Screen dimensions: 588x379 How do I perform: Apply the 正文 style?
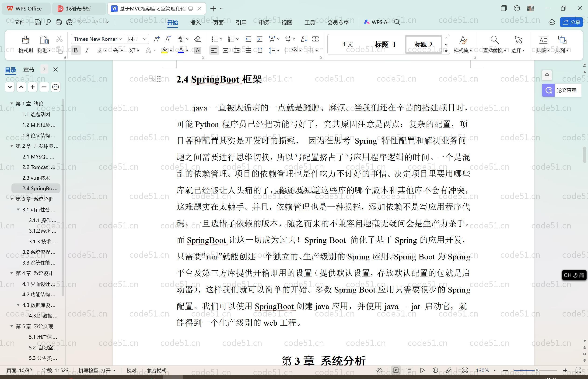pos(347,45)
